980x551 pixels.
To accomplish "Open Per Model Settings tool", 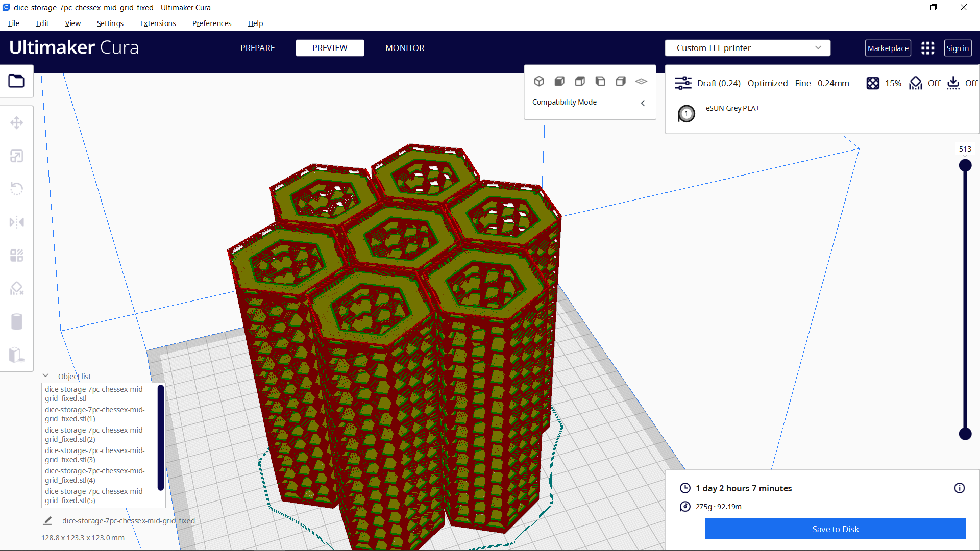I will pos(17,255).
